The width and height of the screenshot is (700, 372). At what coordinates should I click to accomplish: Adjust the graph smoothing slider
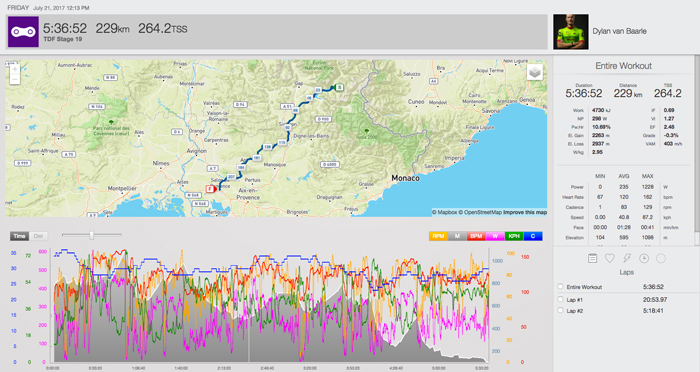[92, 235]
